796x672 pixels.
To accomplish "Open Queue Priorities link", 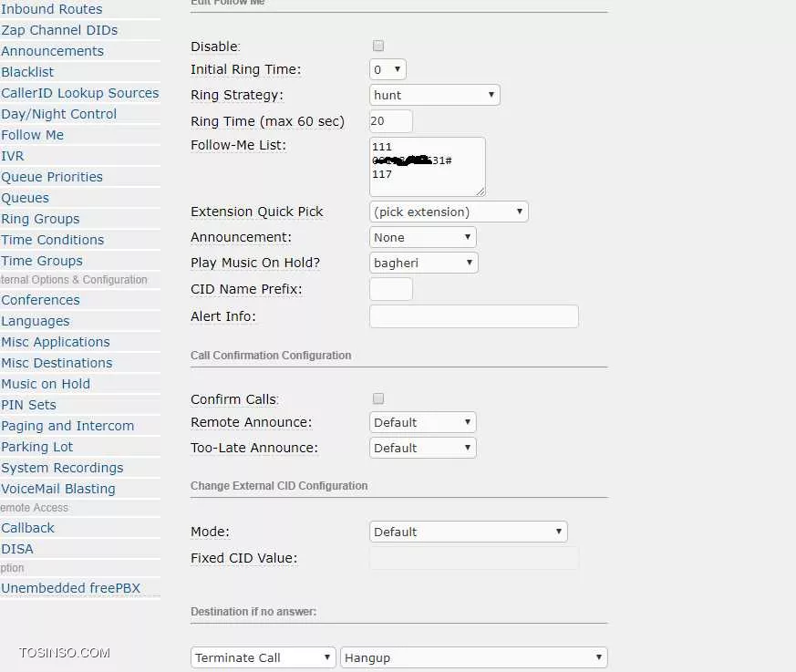I will coord(52,177).
